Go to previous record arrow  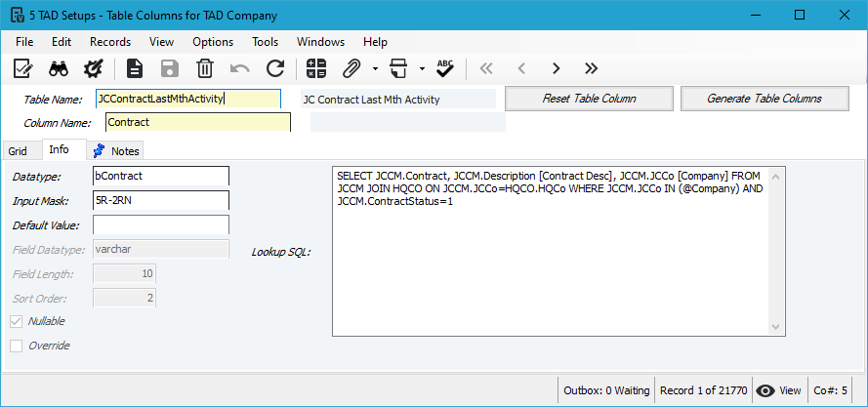tap(521, 68)
